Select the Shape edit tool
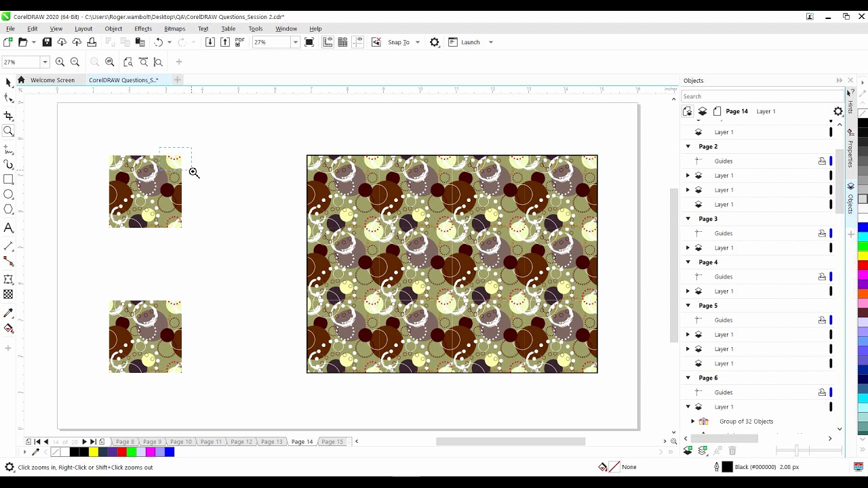 [x=8, y=99]
